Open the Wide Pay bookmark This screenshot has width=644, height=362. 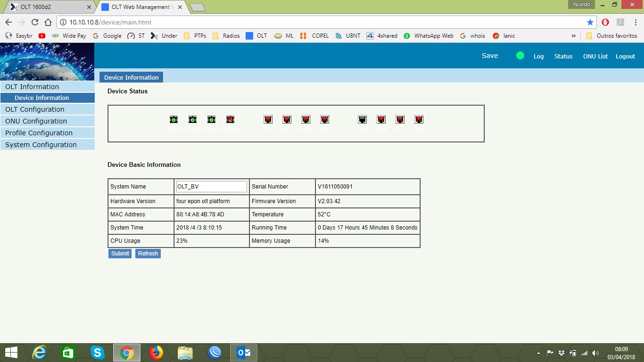click(69, 36)
